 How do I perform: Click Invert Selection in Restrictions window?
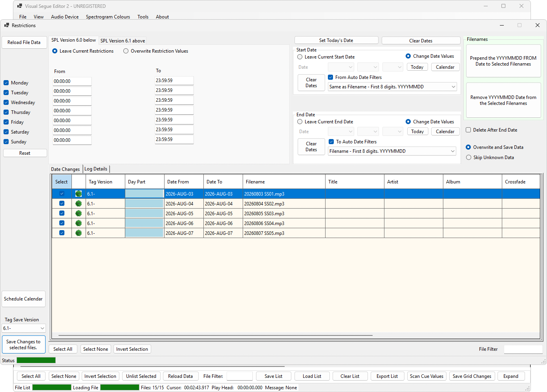[x=132, y=349]
